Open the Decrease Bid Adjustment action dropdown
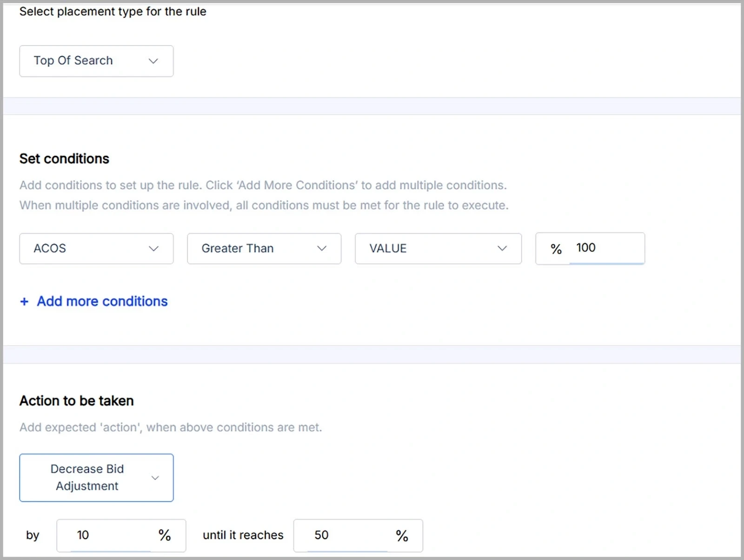 point(96,478)
